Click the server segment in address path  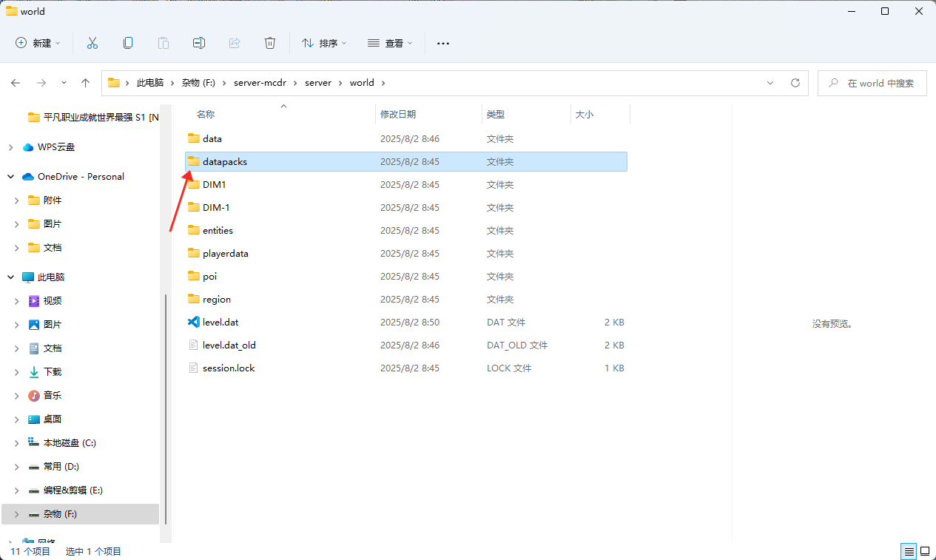coord(318,83)
